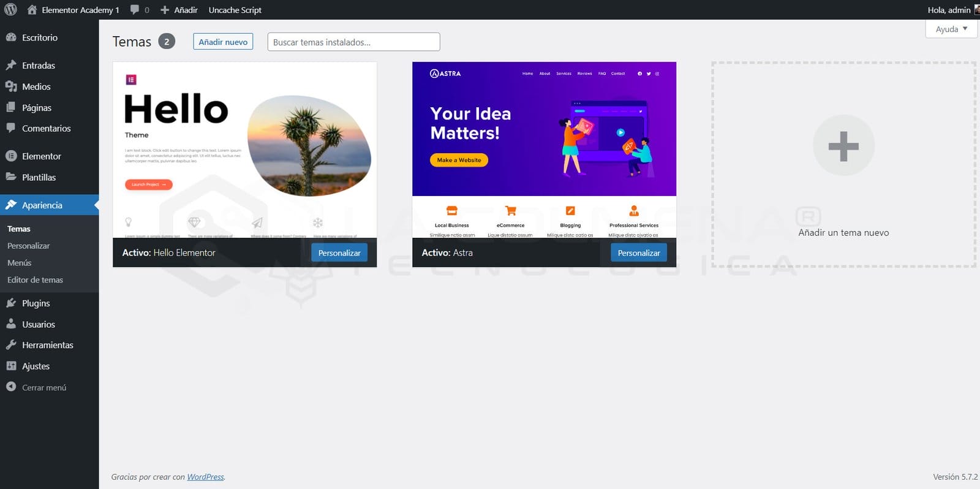Open the comments bubble in admin bar
The width and height of the screenshot is (980, 489).
(x=135, y=10)
